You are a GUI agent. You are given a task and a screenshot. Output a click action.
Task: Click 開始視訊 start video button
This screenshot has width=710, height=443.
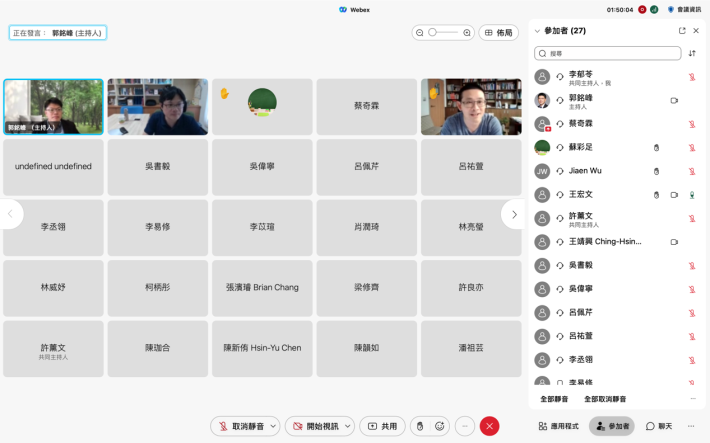pyautogui.click(x=316, y=426)
